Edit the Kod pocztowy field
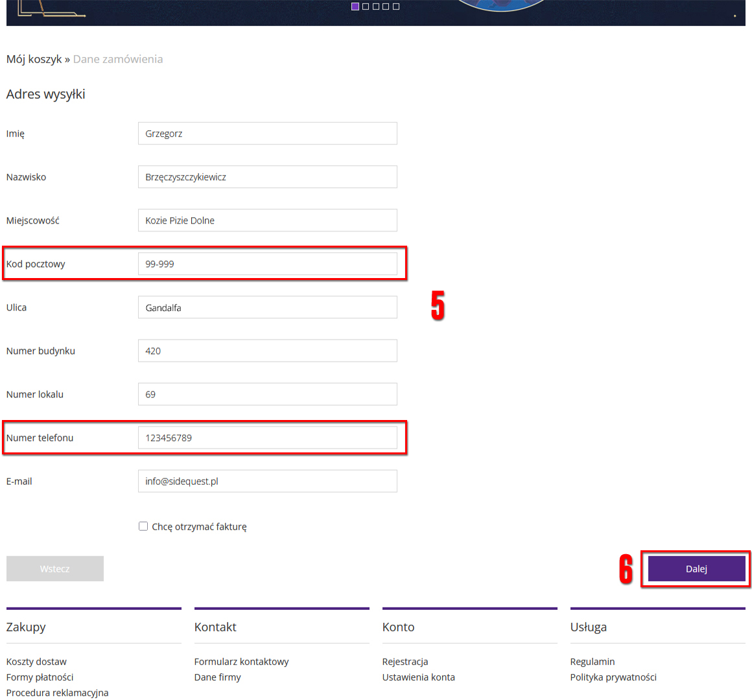The image size is (752, 700). (x=267, y=264)
